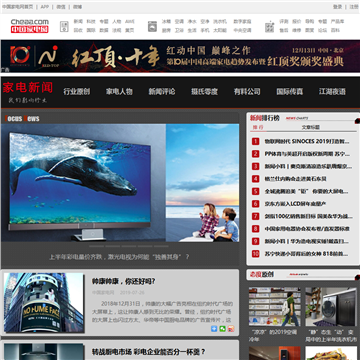
Task: Click the red number 5 rank badge
Action: (x=255, y=191)
